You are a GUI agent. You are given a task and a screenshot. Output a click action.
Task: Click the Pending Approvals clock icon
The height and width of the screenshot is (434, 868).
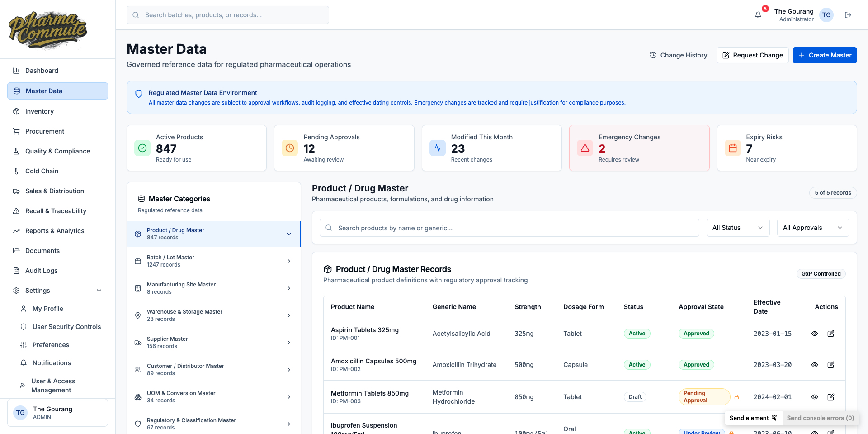point(290,148)
